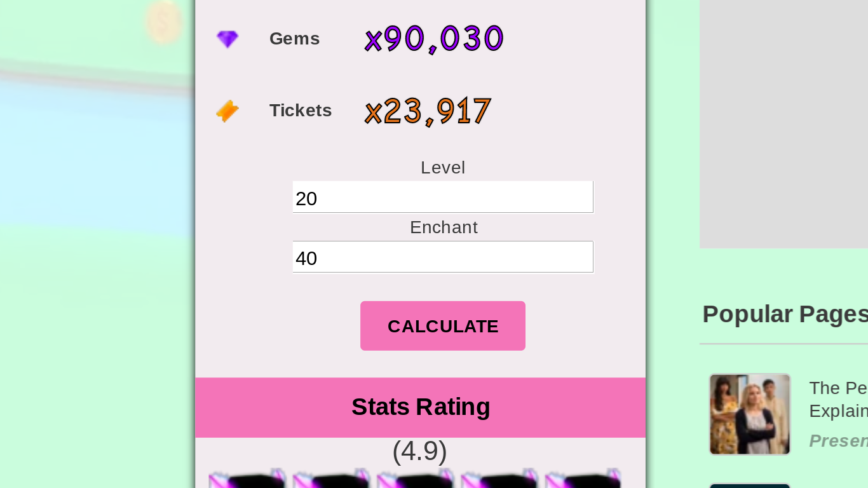Screen dimensions: 868x488
Task: Click the orange Tickets icon
Action: tap(227, 111)
